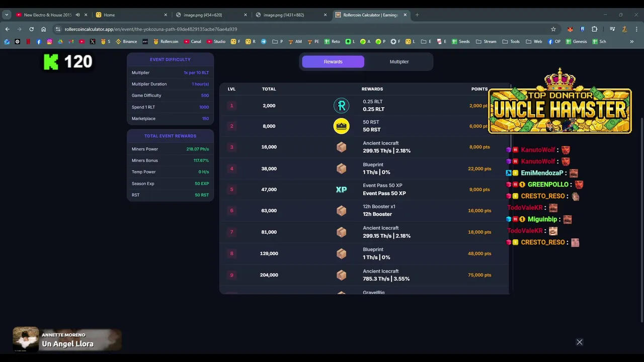Screen dimensions: 644x362
Task: Click the level 9 Ancient Icecraft box icon
Action: point(341,275)
